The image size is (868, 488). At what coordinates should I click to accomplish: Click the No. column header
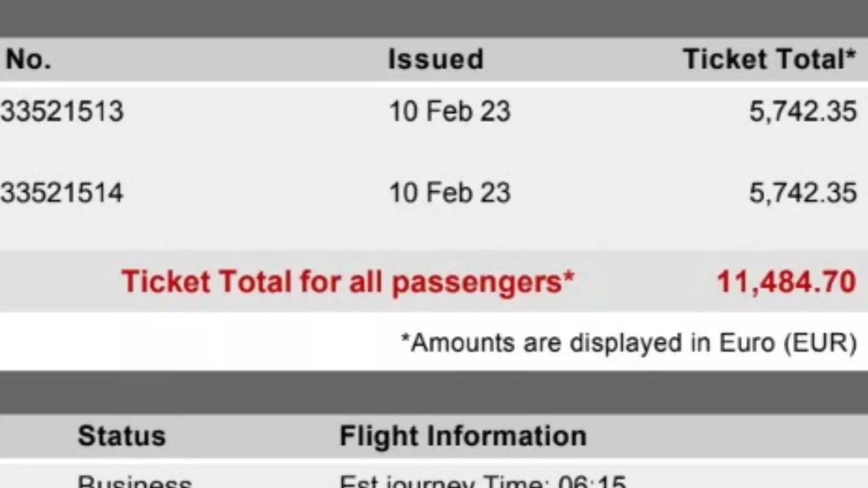coord(28,60)
